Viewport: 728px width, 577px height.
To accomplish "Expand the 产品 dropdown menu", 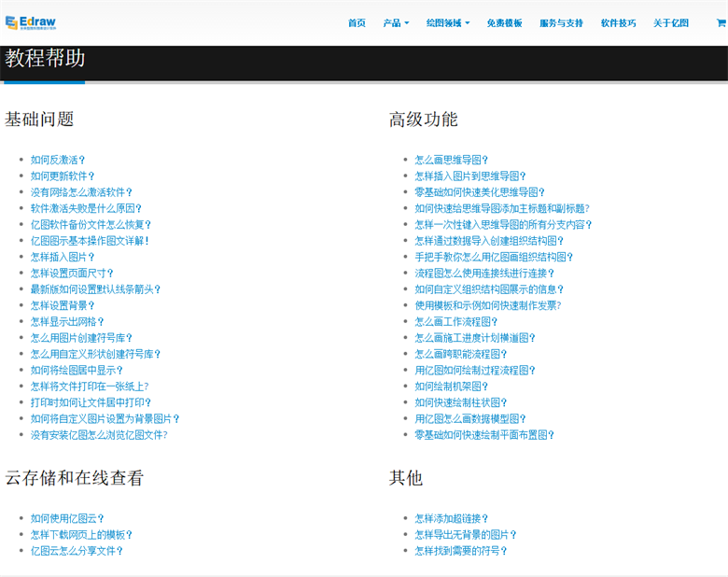I will tap(396, 22).
